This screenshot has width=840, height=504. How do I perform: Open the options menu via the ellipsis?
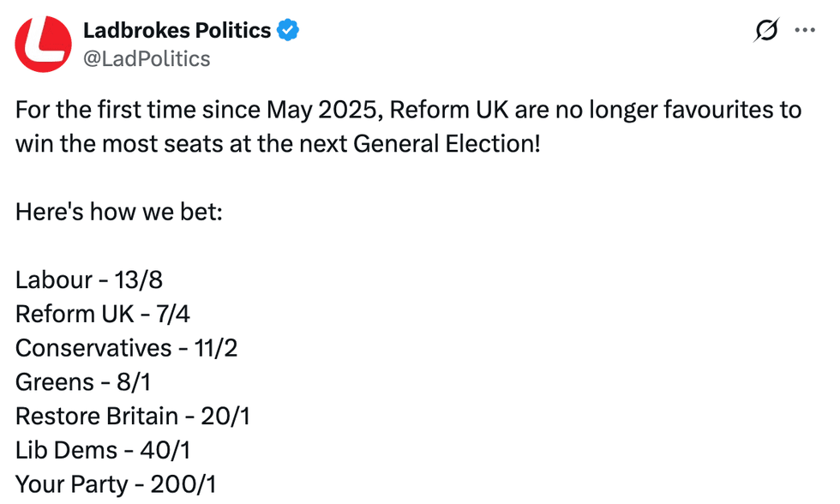[804, 29]
